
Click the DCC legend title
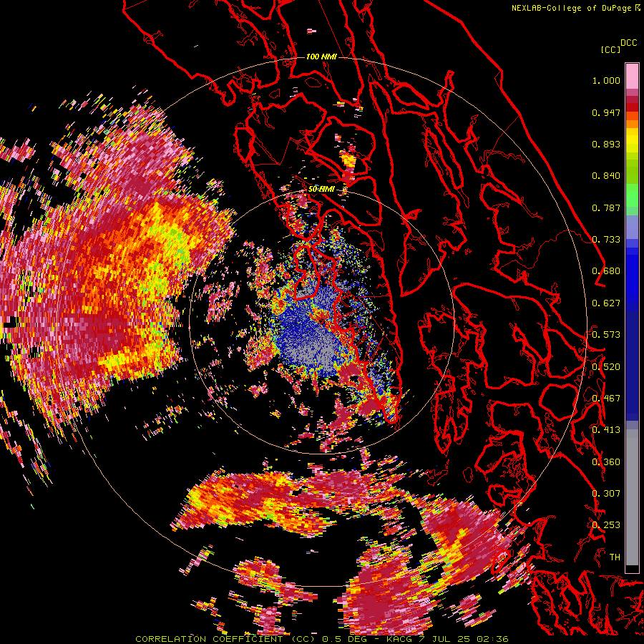[629, 42]
